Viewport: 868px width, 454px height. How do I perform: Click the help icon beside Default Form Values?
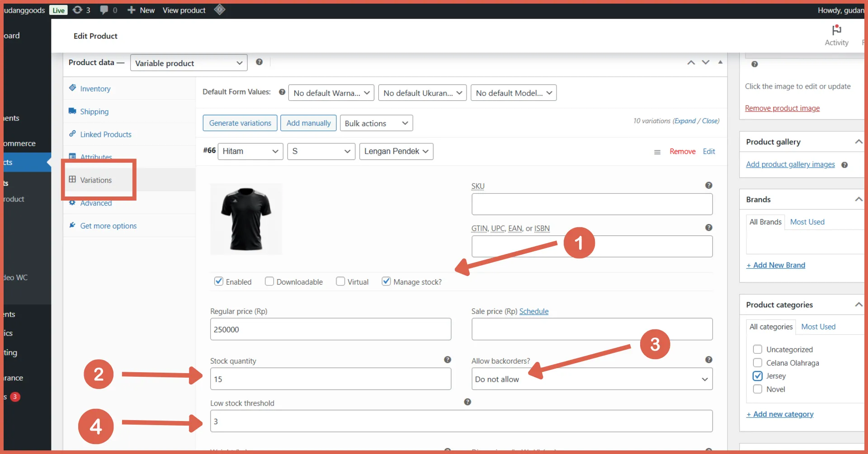pyautogui.click(x=282, y=92)
